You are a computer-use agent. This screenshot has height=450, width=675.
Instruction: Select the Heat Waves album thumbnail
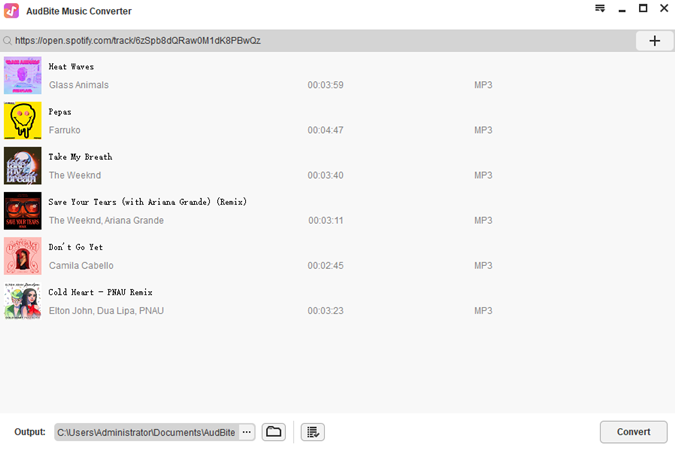(23, 75)
